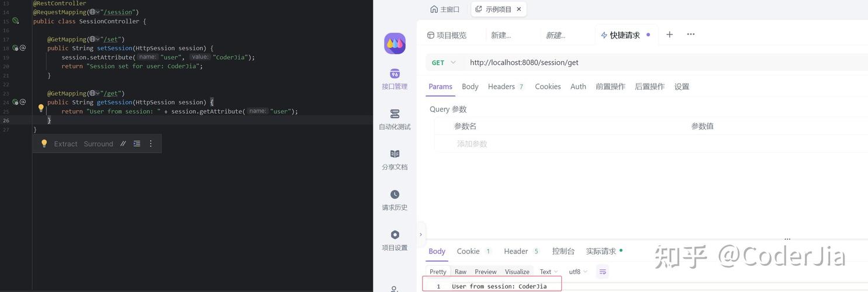The height and width of the screenshot is (292, 868).
Task: Open the utf8 encoding dropdown
Action: tap(578, 272)
